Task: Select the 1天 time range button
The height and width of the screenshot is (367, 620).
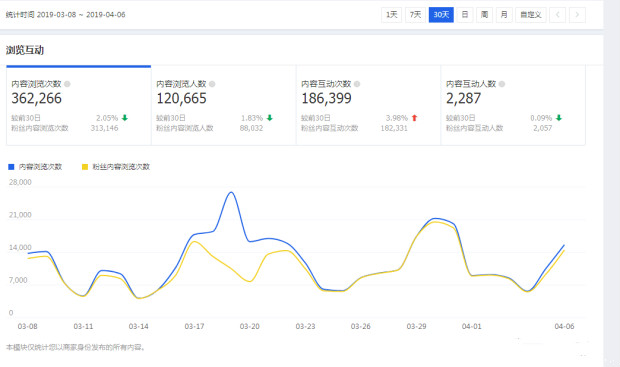Action: pyautogui.click(x=391, y=15)
